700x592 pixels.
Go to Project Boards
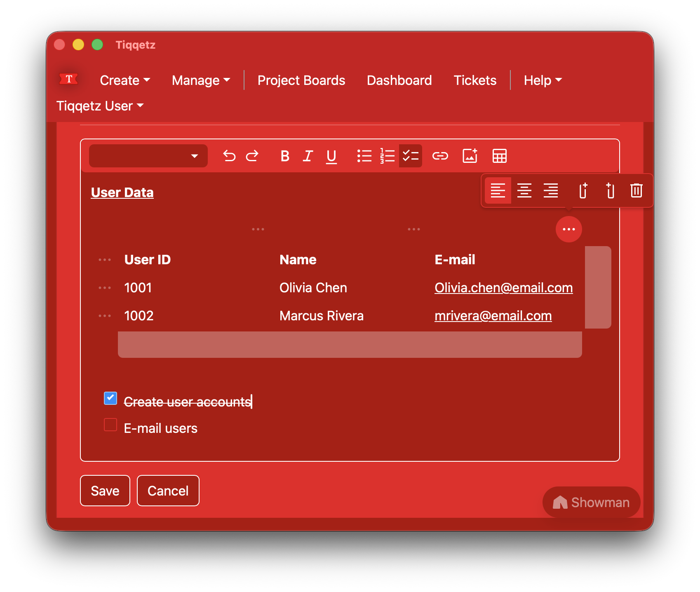[301, 80]
